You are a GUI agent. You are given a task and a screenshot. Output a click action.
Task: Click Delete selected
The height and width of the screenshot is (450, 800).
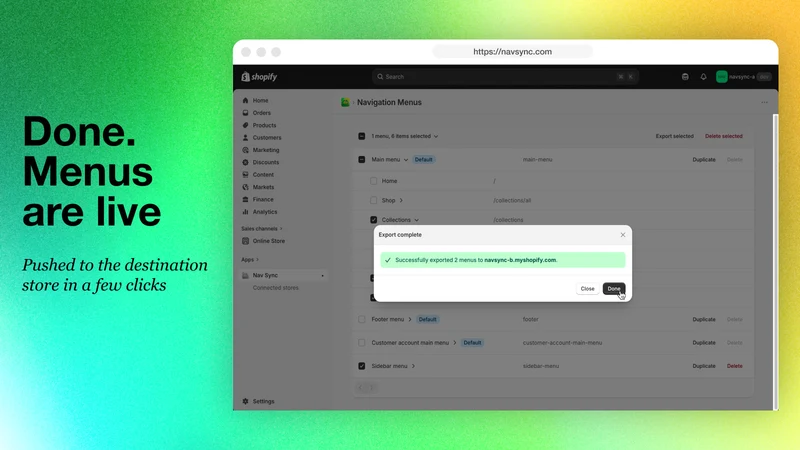(x=723, y=136)
